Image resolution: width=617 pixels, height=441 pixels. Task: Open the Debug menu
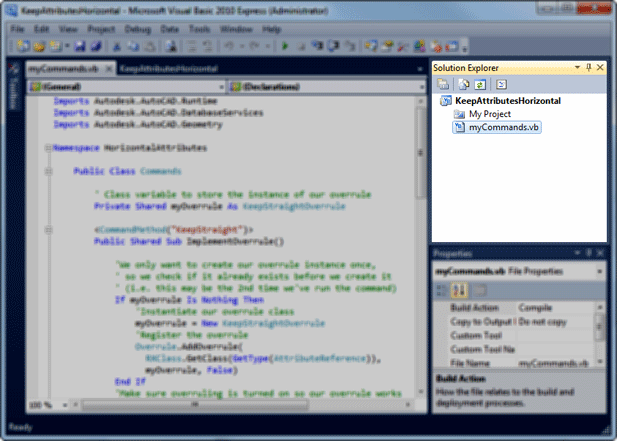(x=140, y=29)
